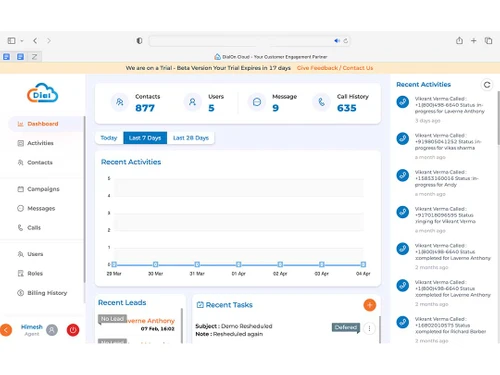Click call icon for ringing Vikrant Verma activity

[x=403, y=212]
